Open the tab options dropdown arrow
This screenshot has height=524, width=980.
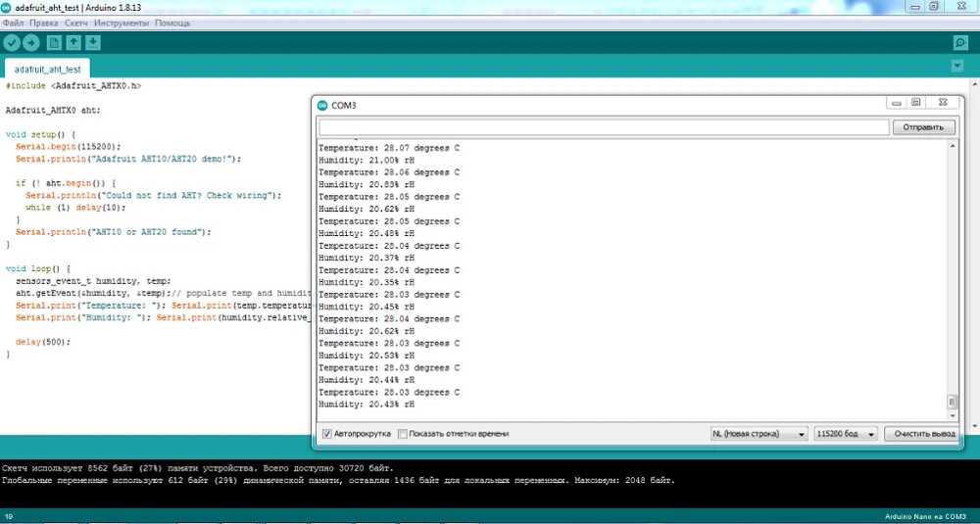[x=956, y=66]
